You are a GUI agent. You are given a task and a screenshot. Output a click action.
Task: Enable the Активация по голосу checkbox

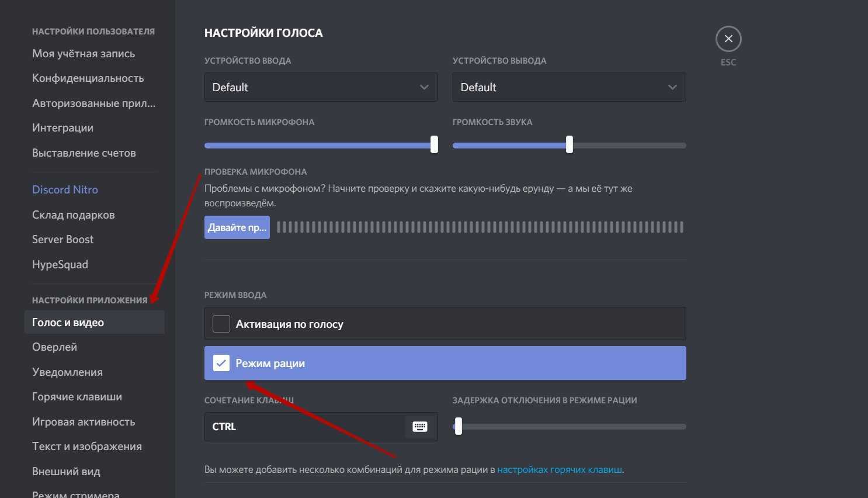[x=221, y=324]
